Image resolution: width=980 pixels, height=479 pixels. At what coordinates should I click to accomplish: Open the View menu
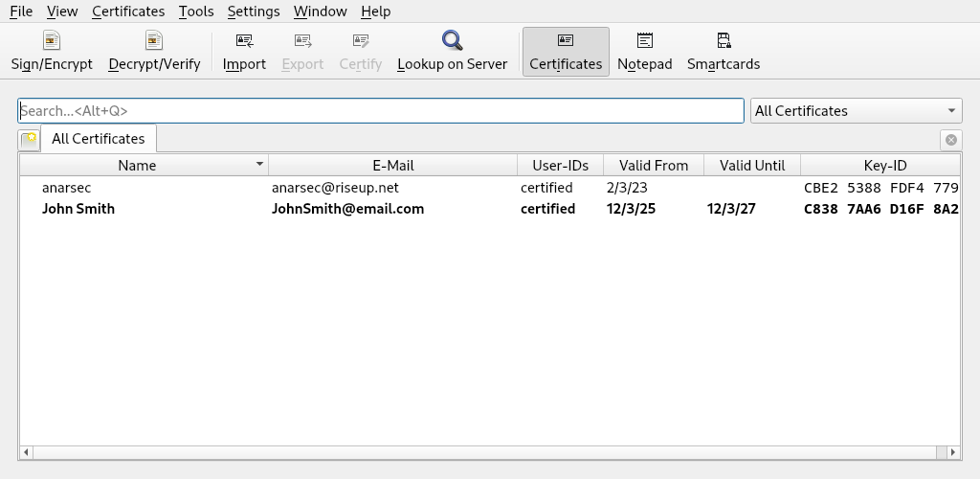pos(62,11)
